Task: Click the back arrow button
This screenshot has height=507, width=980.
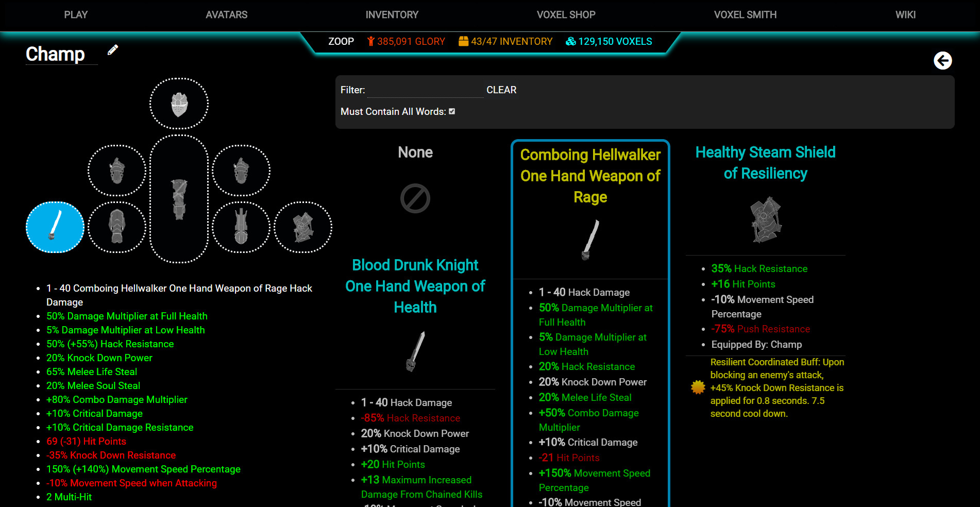Action: pyautogui.click(x=942, y=61)
